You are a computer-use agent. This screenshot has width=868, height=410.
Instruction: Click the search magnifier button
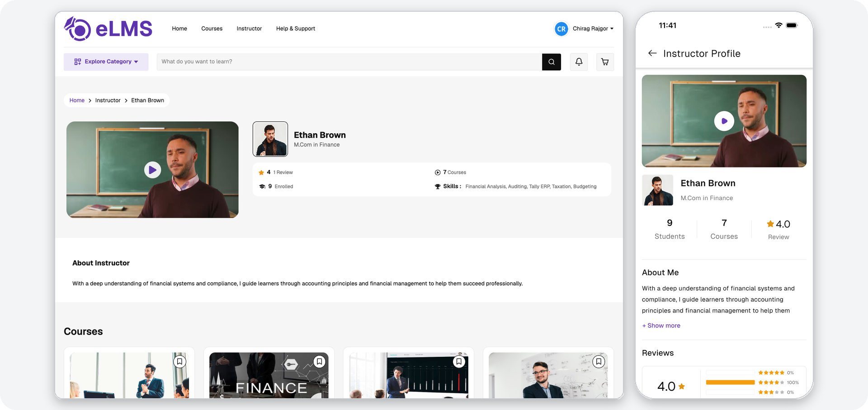point(552,62)
